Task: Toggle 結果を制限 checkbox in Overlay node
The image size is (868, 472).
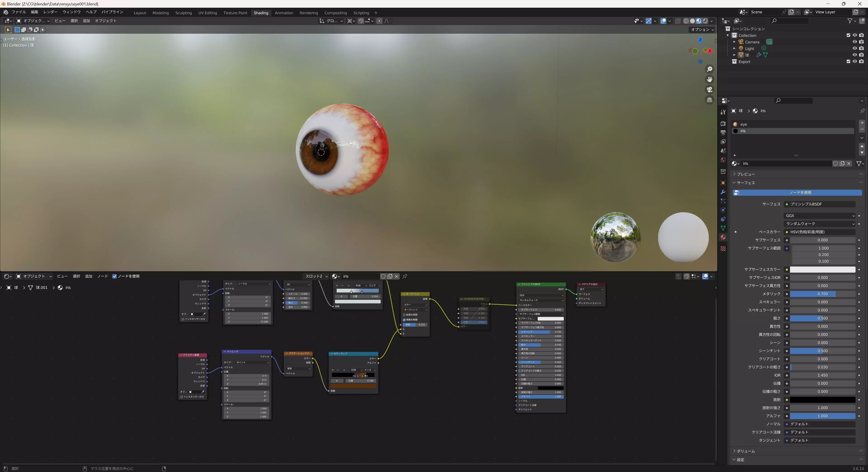Action: (404, 315)
